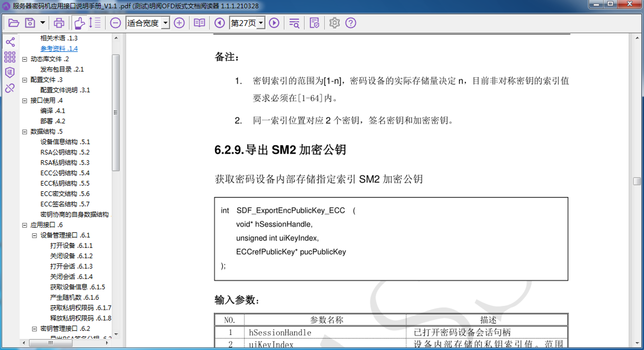
Task: Jump to 打开会话 .6.1.3
Action: (x=71, y=266)
